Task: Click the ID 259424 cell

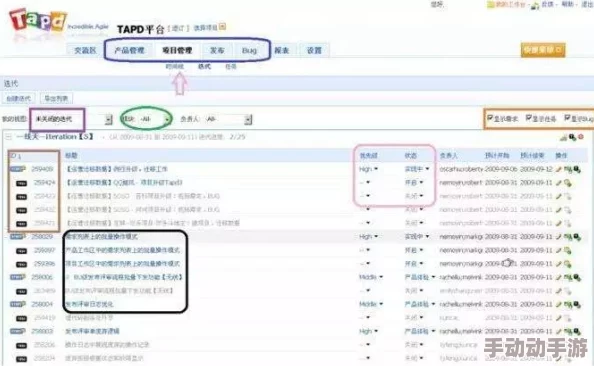Action: tap(44, 183)
